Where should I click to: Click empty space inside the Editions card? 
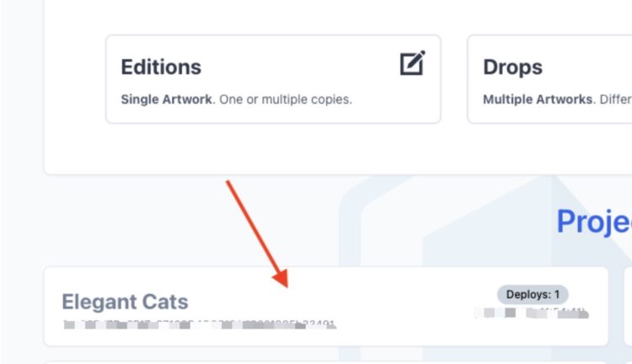pyautogui.click(x=295, y=67)
